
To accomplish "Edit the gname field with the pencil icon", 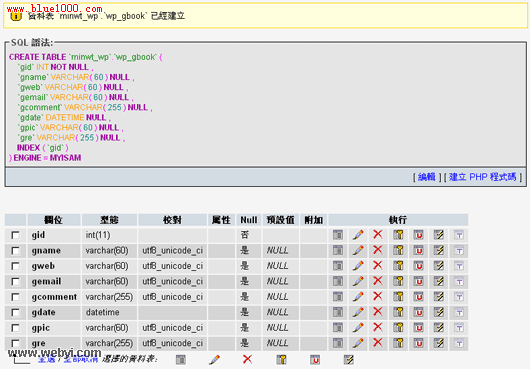I will click(358, 250).
